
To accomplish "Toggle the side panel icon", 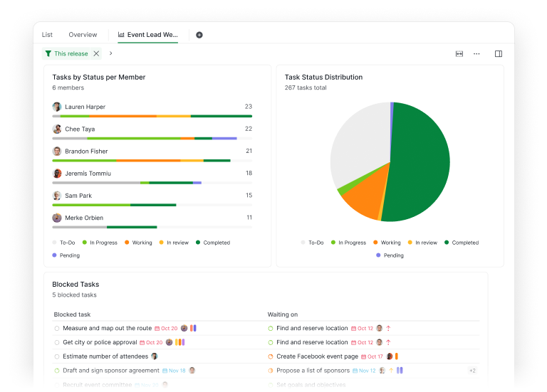I will click(499, 53).
